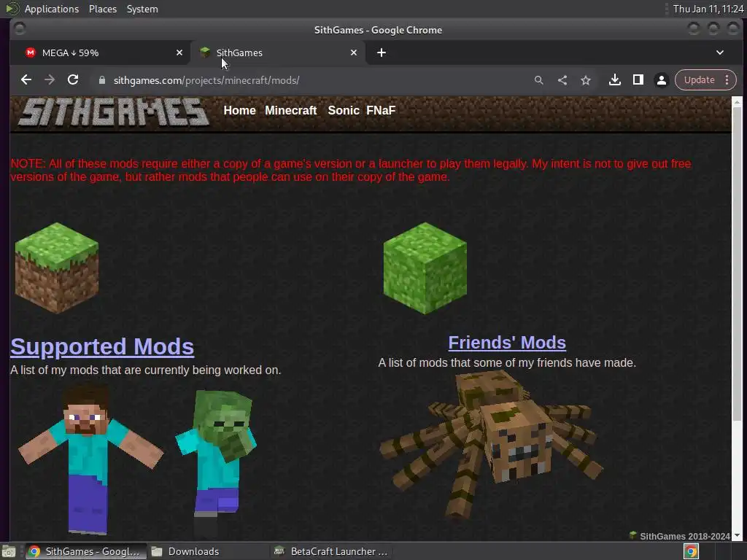The height and width of the screenshot is (560, 747).
Task: Click the SithGames logo banner
Action: 113,112
